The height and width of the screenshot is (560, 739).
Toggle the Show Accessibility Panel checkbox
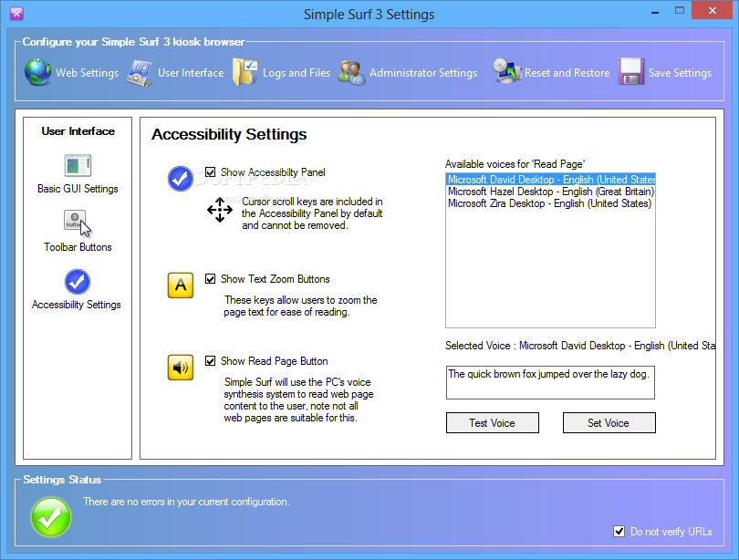click(210, 172)
